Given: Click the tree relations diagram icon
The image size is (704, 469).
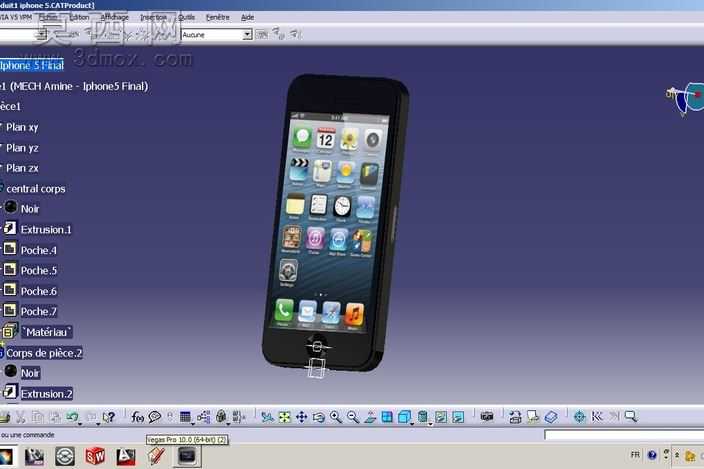Looking at the screenshot, I should pos(203,417).
